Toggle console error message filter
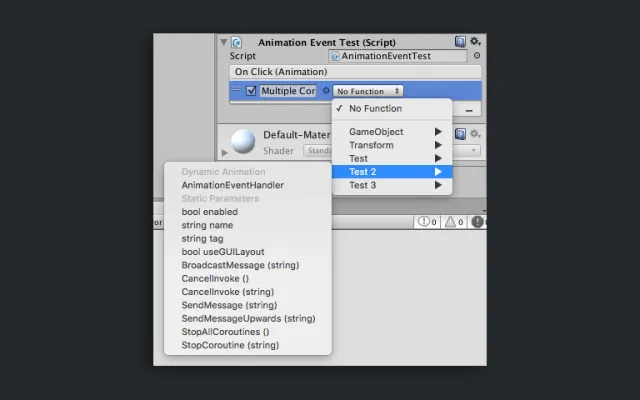The image size is (640, 400). click(x=478, y=222)
